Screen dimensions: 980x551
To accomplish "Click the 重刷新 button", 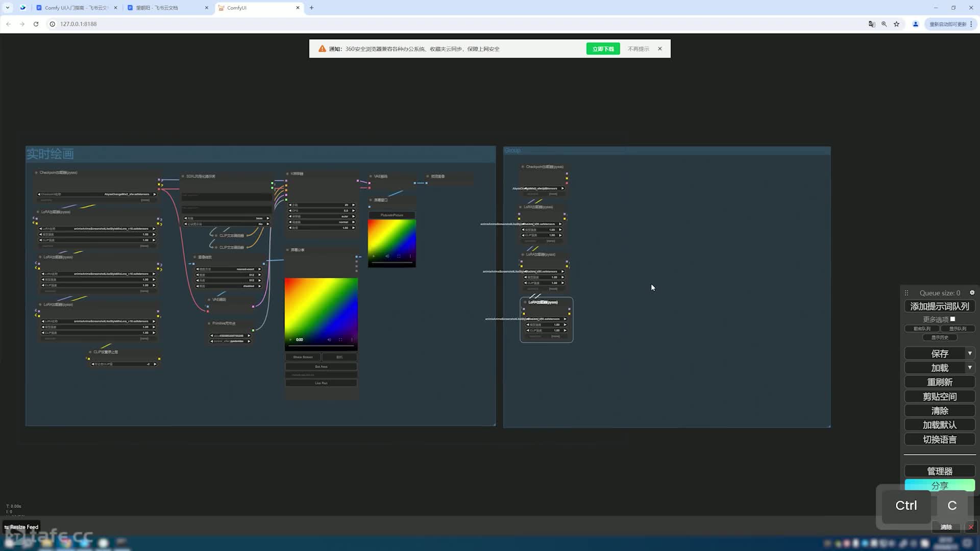I will (940, 382).
